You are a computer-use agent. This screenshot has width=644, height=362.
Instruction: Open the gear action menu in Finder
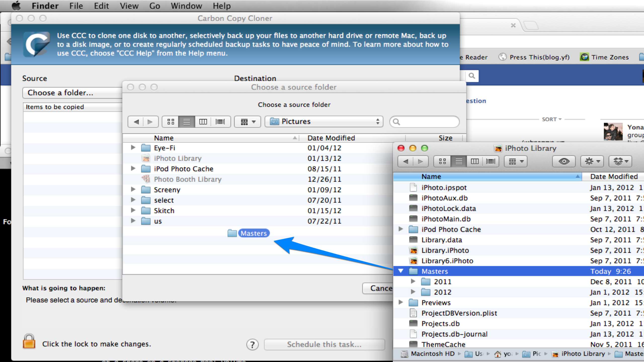592,161
